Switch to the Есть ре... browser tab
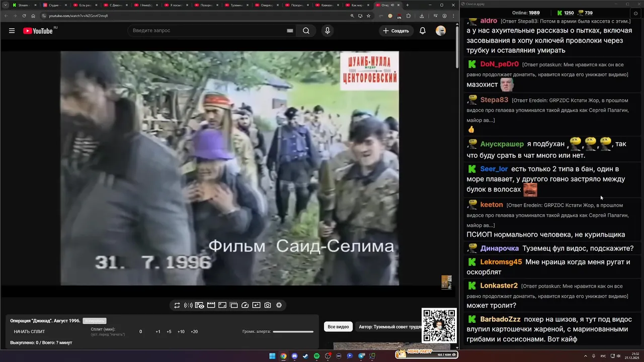Viewport: 644px width, 362px height. [84, 5]
